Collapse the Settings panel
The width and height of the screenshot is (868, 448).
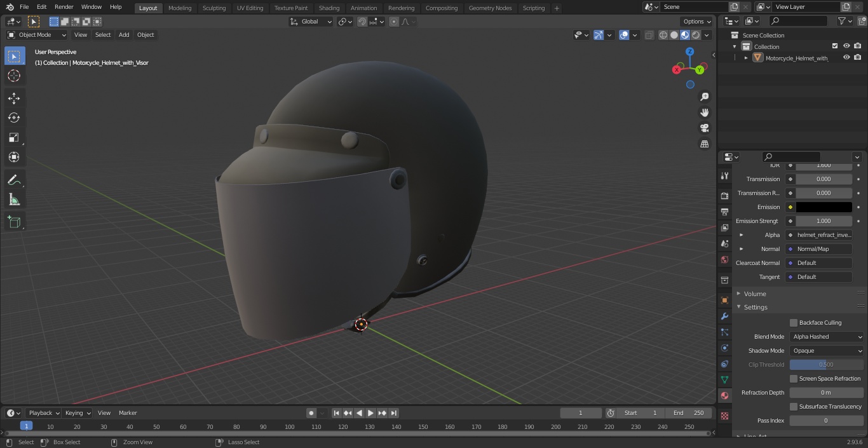756,307
